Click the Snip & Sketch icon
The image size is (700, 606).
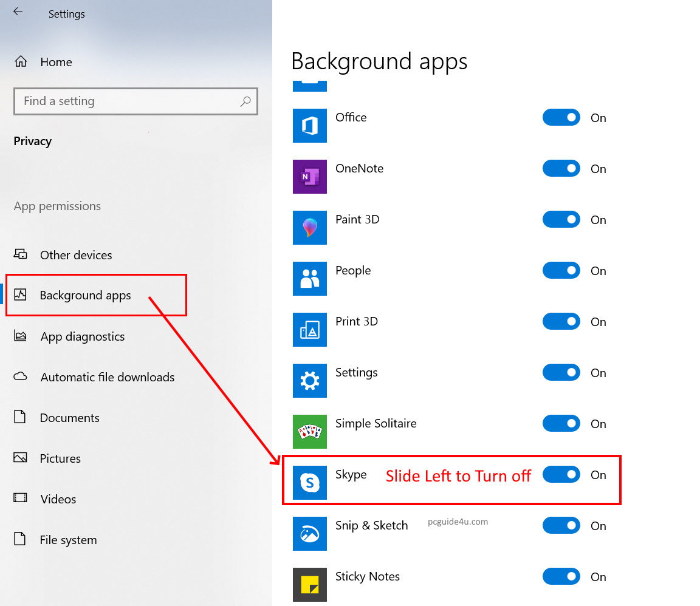[x=309, y=534]
